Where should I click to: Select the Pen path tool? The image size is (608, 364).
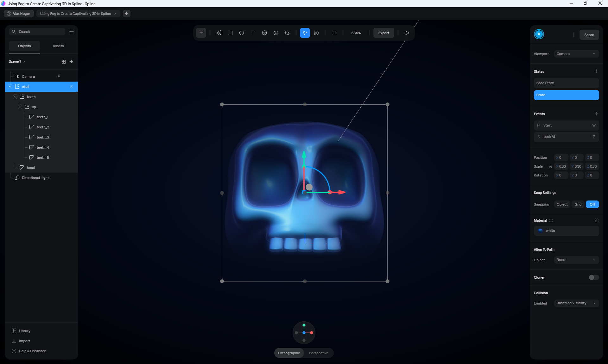pyautogui.click(x=287, y=33)
